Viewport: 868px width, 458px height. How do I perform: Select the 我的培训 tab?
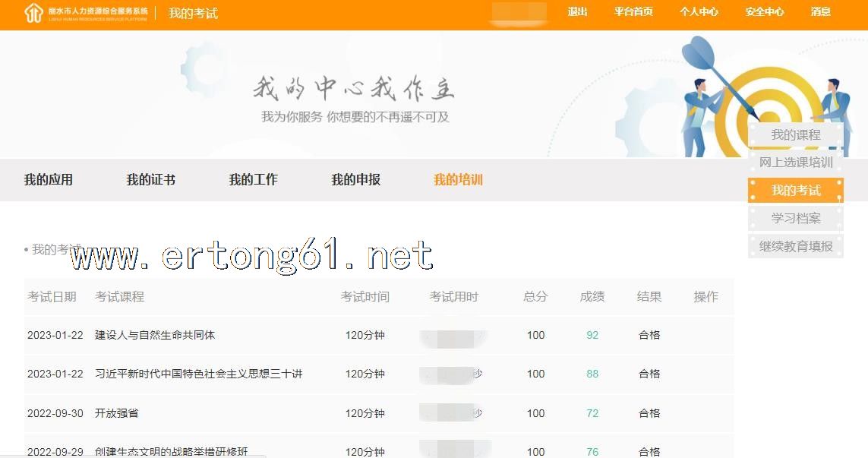point(458,180)
